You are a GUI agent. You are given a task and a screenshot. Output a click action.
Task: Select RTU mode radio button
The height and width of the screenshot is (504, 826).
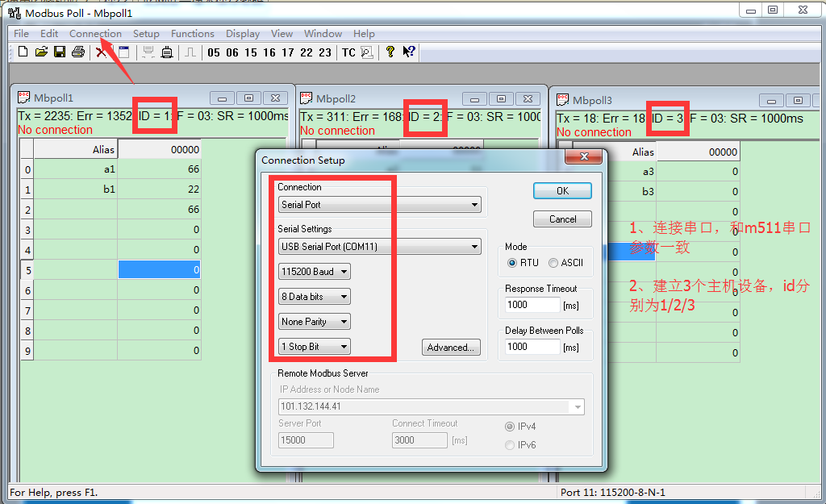tap(512, 263)
